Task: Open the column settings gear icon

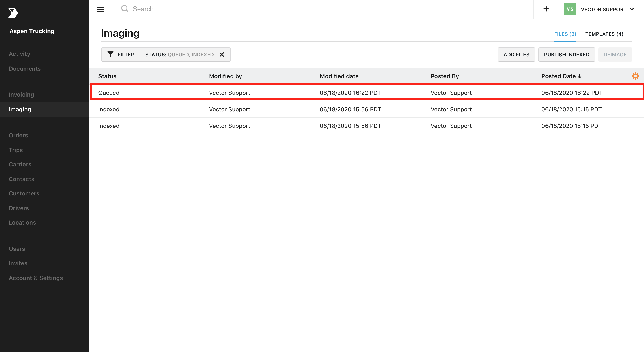Action: point(635,76)
